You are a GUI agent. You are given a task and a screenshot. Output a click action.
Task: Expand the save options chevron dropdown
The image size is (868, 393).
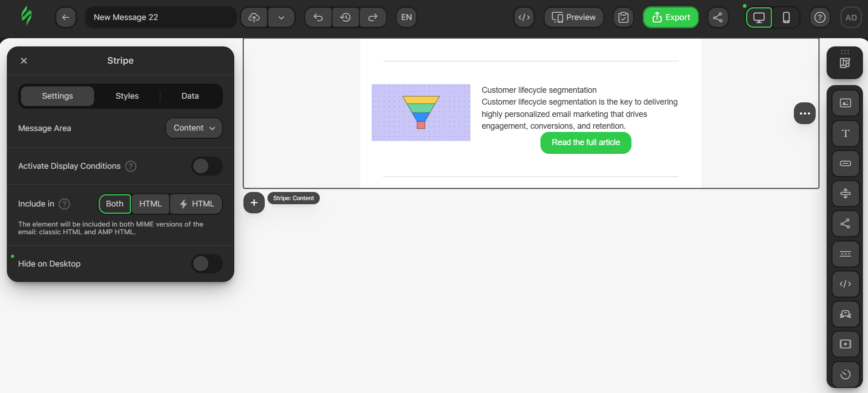281,17
